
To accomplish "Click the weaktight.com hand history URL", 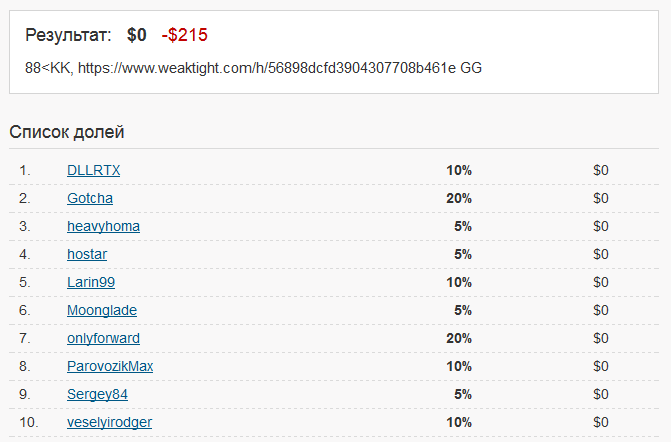I will pyautogui.click(x=267, y=68).
